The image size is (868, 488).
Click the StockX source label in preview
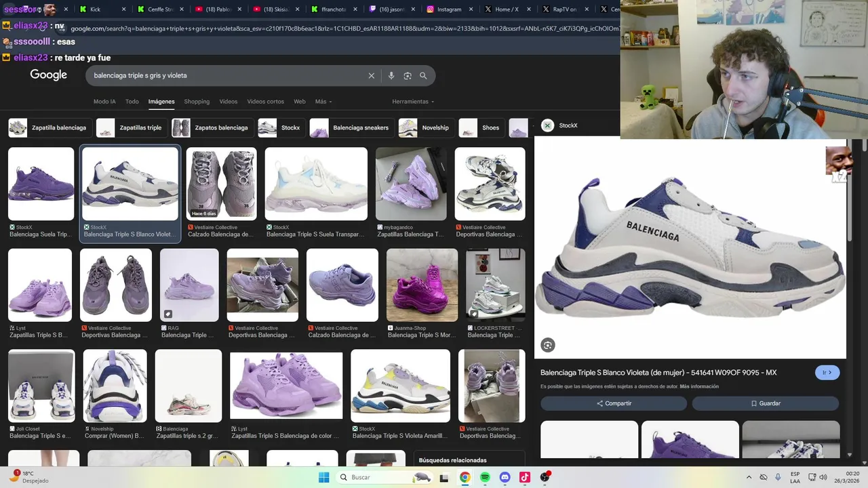568,125
